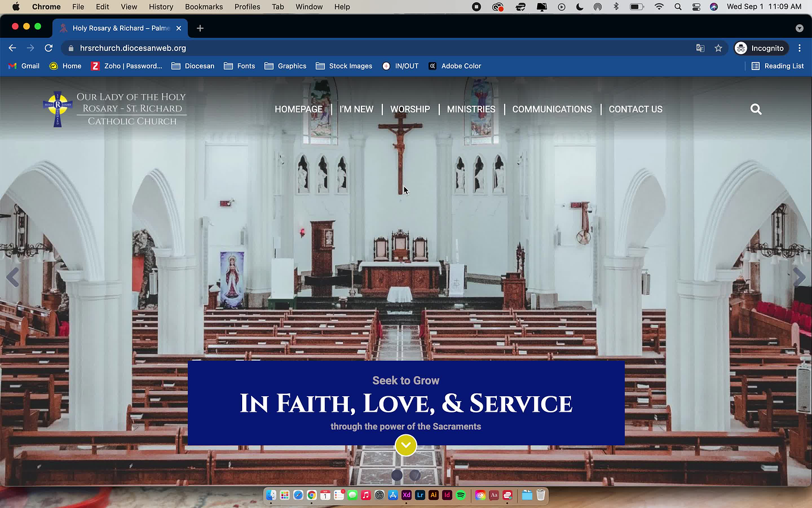The width and height of the screenshot is (812, 508).
Task: Select the second slide indicator dot
Action: tap(415, 475)
